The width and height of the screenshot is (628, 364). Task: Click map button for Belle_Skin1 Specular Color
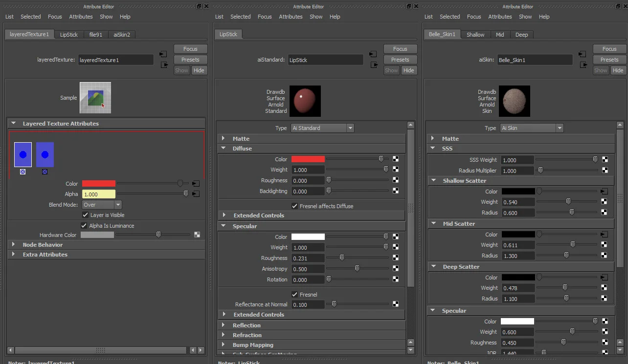605,321
